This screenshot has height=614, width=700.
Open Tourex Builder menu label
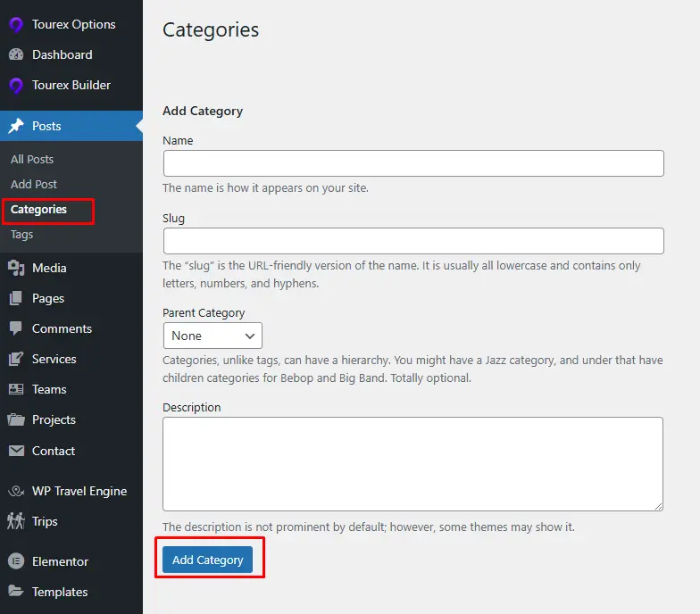pyautogui.click(x=71, y=85)
